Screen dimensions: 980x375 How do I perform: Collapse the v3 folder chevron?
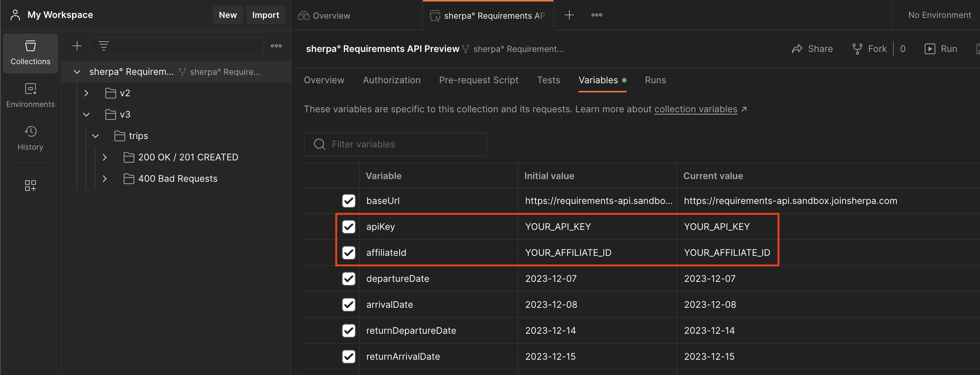click(86, 115)
